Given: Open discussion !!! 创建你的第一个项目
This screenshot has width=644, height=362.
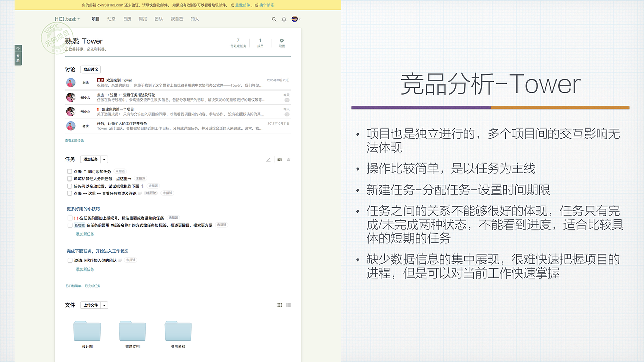Looking at the screenshot, I should pos(115,109).
